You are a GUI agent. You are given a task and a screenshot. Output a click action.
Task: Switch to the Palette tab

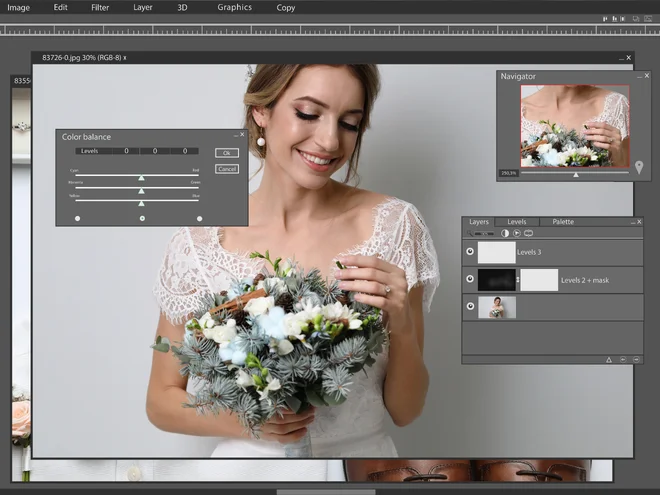pos(563,222)
